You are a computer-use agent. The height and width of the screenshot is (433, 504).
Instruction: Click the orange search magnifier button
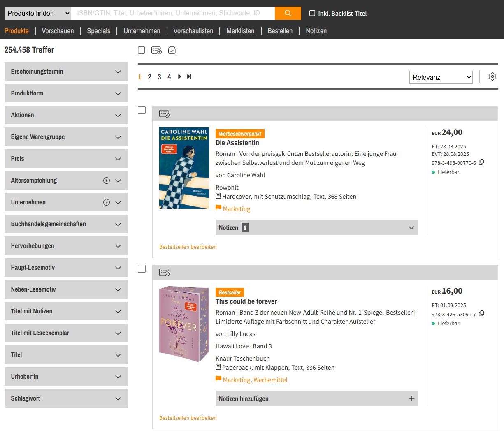coord(288,13)
